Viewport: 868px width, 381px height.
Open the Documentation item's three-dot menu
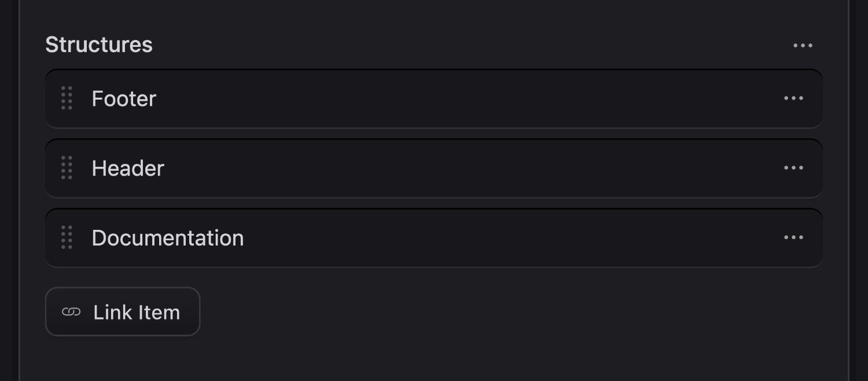point(793,237)
